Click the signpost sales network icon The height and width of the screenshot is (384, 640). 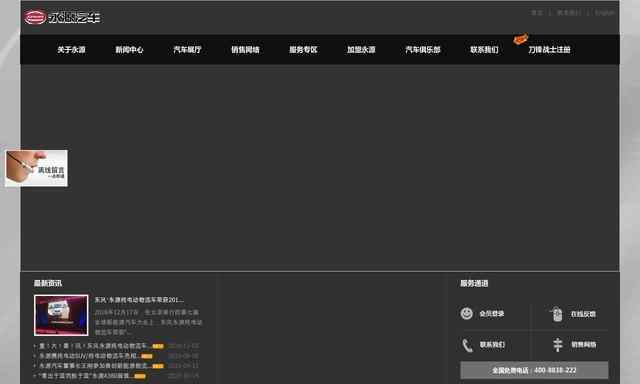pyautogui.click(x=558, y=345)
